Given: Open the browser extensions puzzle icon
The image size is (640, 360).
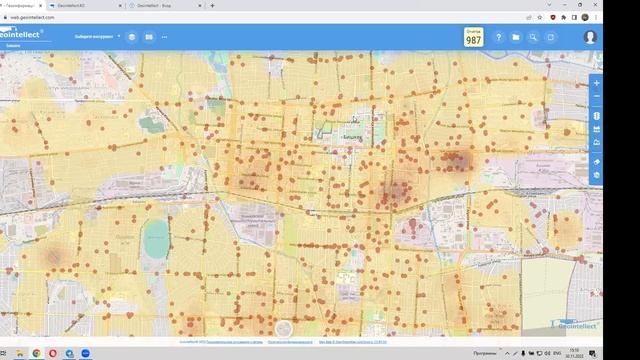Looking at the screenshot, I should click(x=564, y=18).
